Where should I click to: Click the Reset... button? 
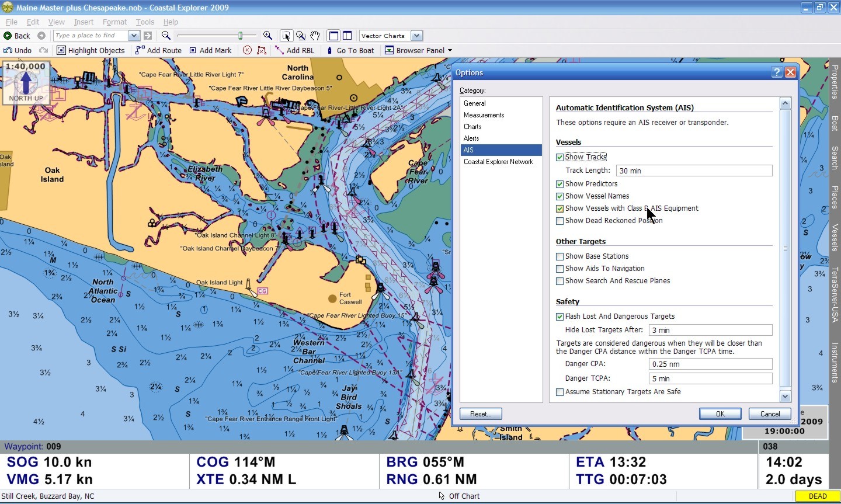pos(481,414)
